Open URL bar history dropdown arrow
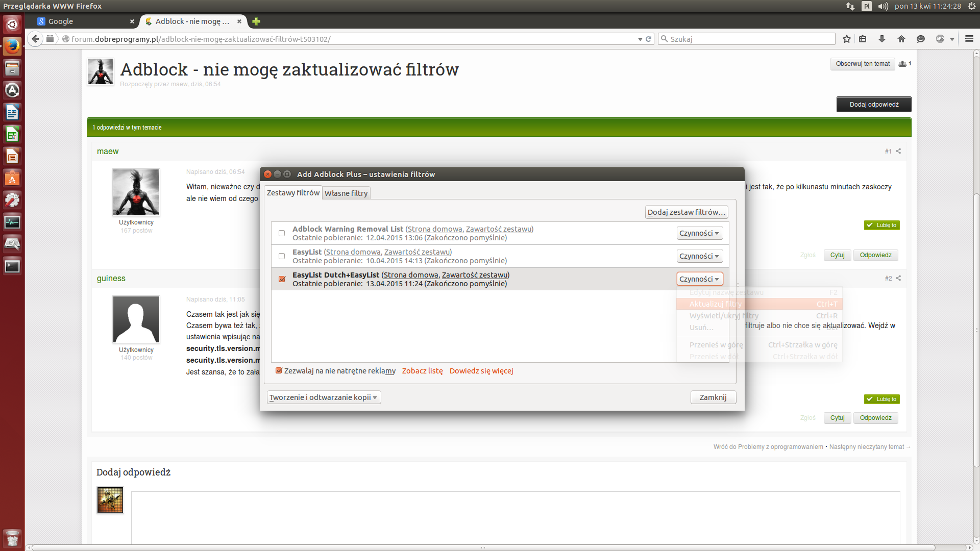Viewport: 980px width, 551px height. click(x=640, y=39)
